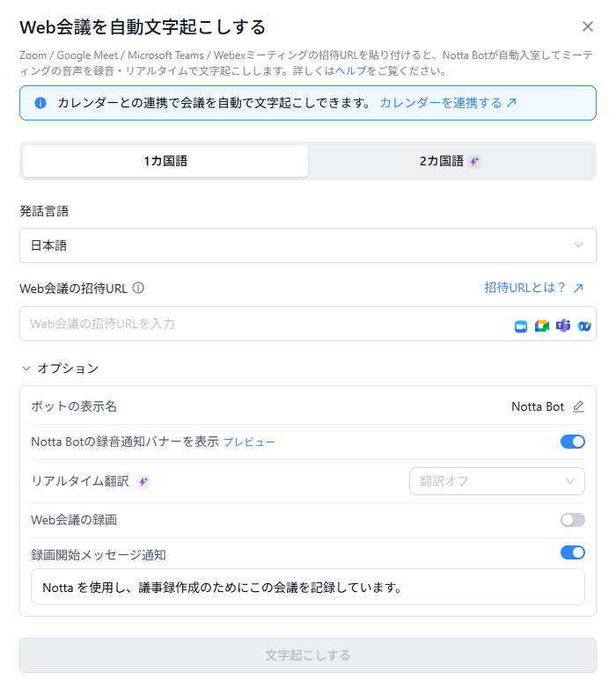Click the ボットの表示名 label

(74, 406)
